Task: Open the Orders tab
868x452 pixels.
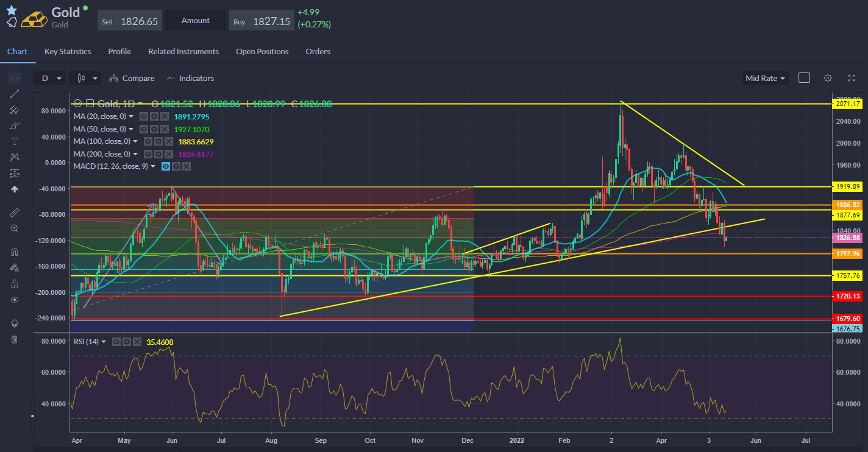Action: 318,51
